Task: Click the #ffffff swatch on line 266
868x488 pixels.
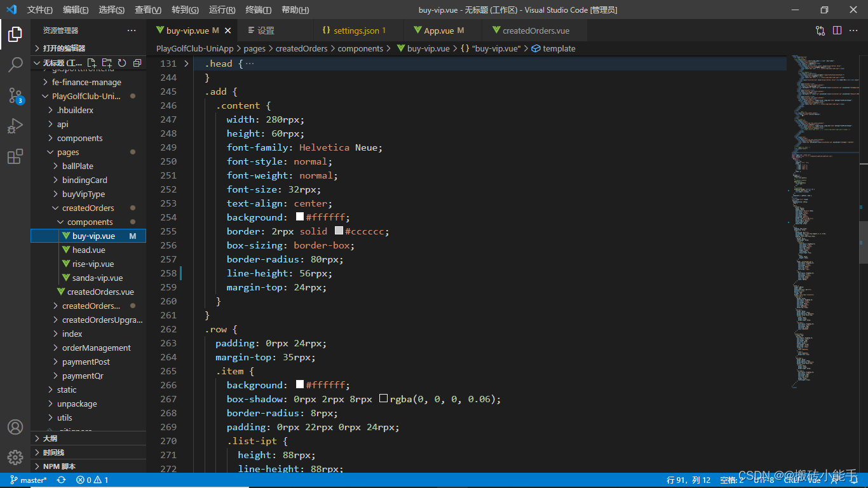Action: (300, 384)
